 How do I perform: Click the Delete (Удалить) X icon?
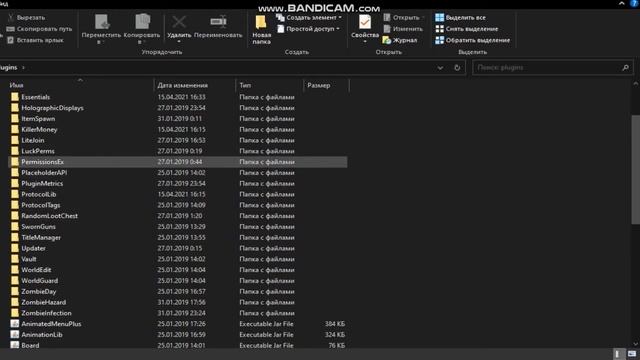point(179,22)
